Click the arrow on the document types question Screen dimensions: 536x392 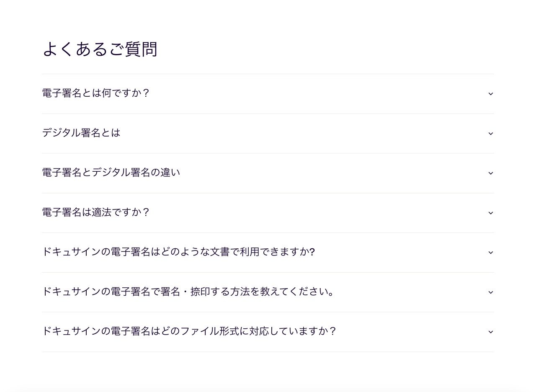[x=490, y=252]
